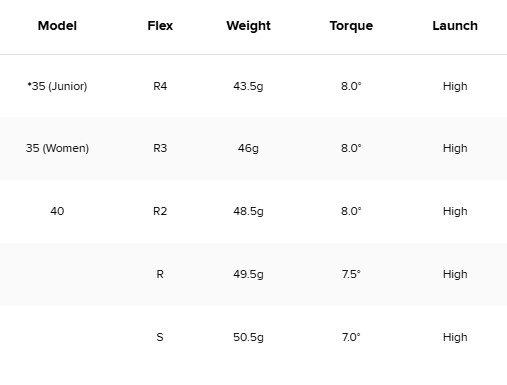Select the 46g weight cell
The width and height of the screenshot is (507, 385).
(x=248, y=148)
